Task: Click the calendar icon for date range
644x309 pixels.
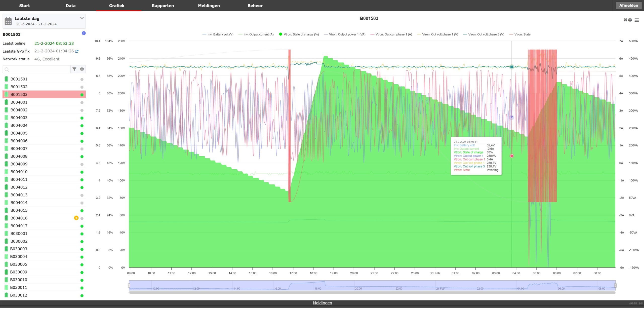Action: 8,21
